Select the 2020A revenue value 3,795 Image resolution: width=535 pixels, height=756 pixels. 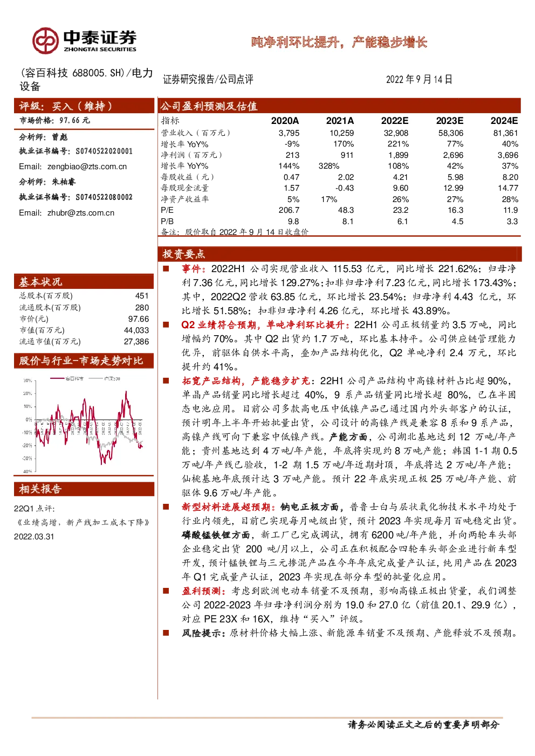[289, 133]
